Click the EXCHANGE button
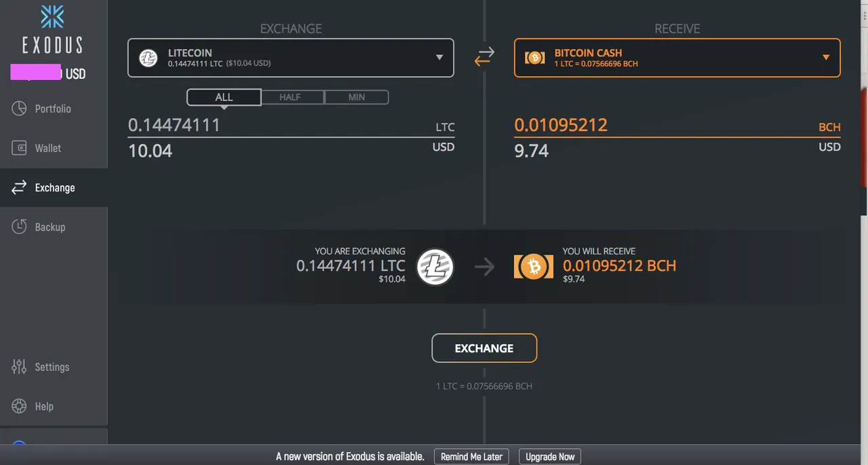The image size is (868, 465). point(484,348)
